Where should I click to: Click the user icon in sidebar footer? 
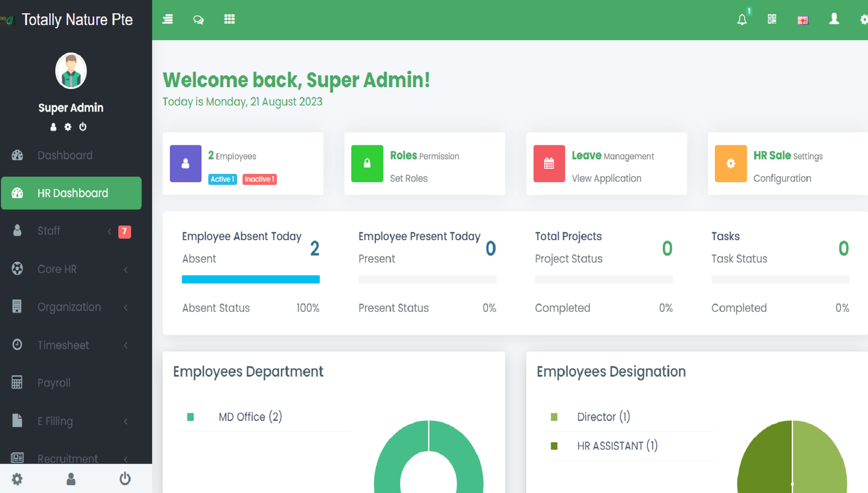71,479
